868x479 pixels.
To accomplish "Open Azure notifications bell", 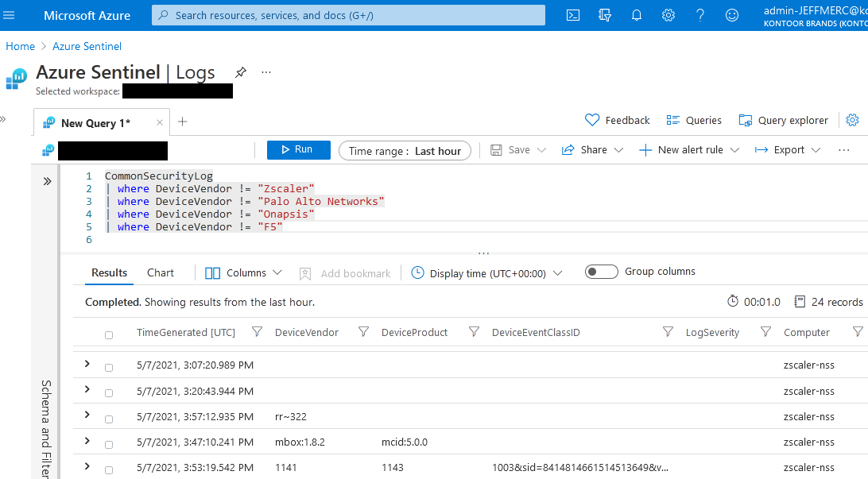I will tap(637, 15).
